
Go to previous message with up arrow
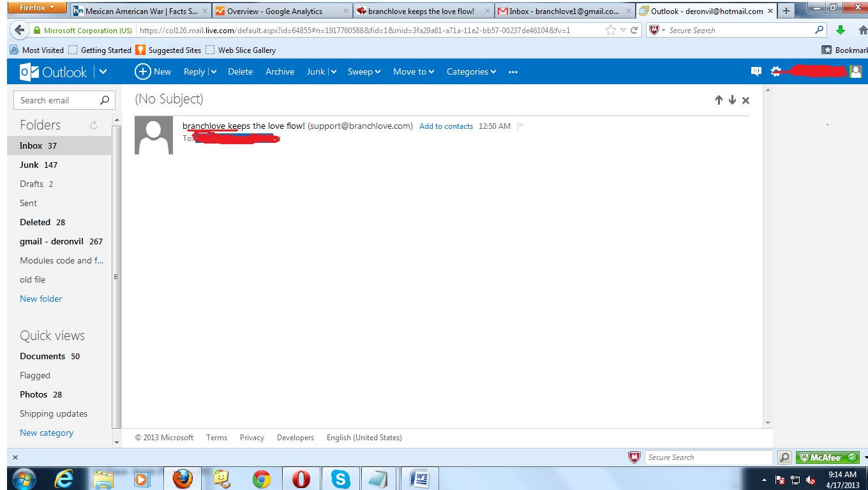(x=719, y=100)
